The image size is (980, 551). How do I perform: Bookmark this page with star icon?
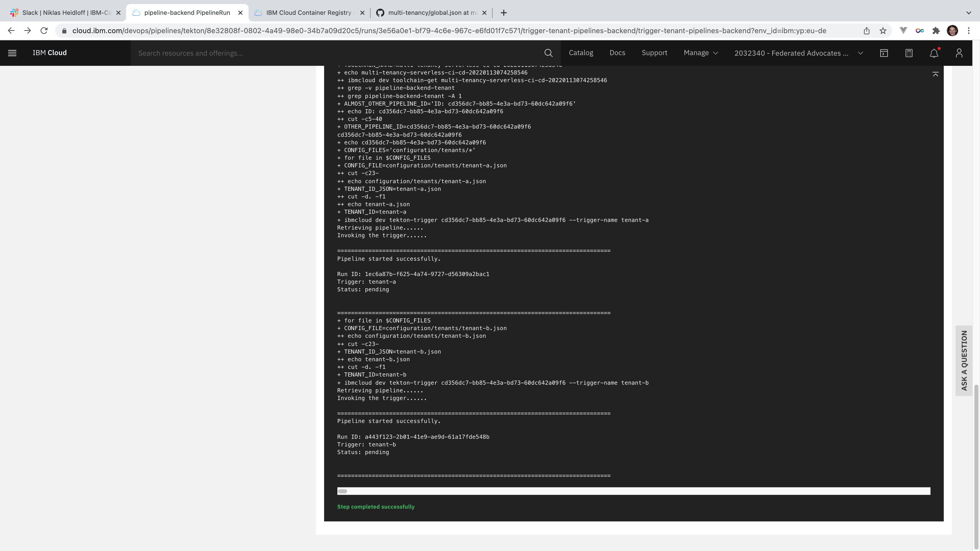click(883, 31)
